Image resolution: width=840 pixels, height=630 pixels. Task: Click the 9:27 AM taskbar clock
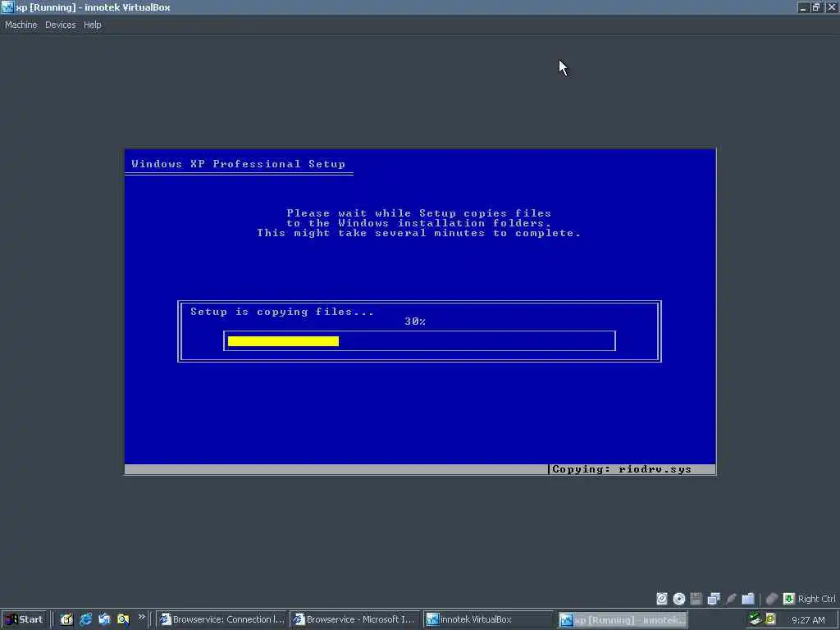[x=808, y=620]
